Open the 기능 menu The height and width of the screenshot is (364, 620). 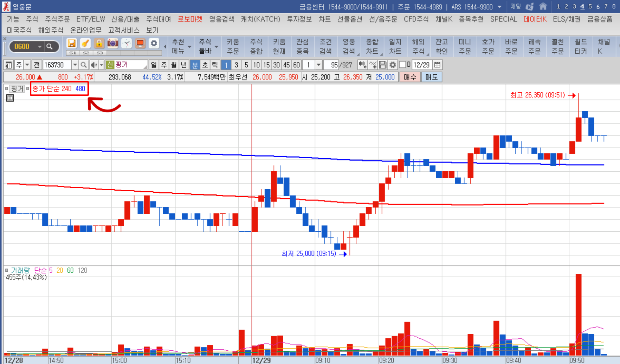13,19
